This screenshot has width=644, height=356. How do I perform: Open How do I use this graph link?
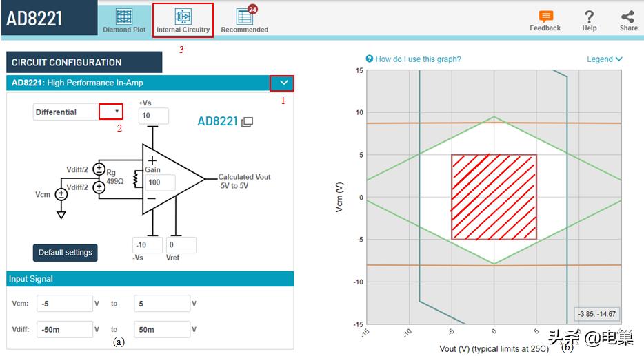(x=418, y=59)
